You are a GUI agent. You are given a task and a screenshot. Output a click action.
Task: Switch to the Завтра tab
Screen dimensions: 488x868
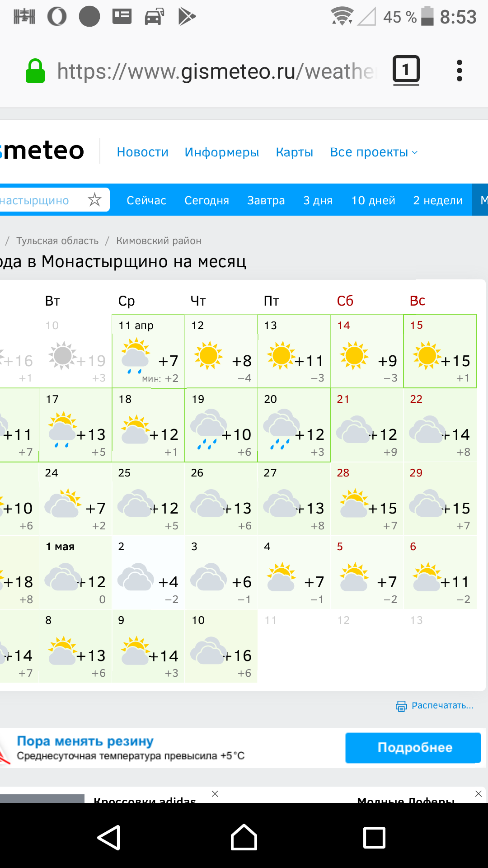pyautogui.click(x=266, y=200)
